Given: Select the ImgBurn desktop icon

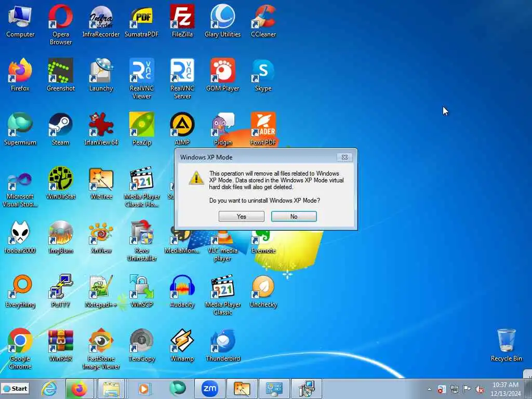Looking at the screenshot, I should (60, 237).
